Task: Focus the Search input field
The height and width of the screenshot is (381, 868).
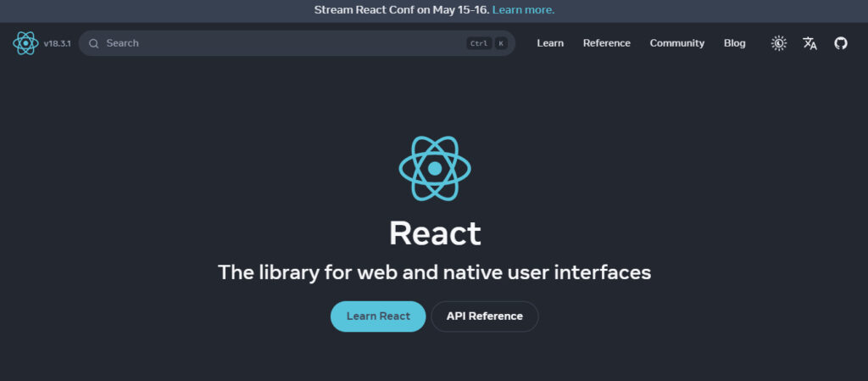Action: point(297,43)
